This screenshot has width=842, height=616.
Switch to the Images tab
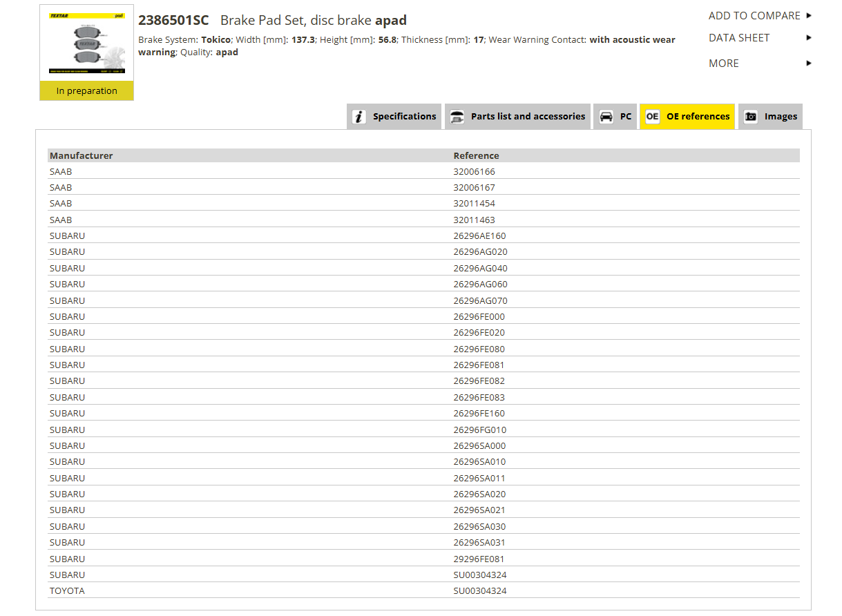point(770,117)
